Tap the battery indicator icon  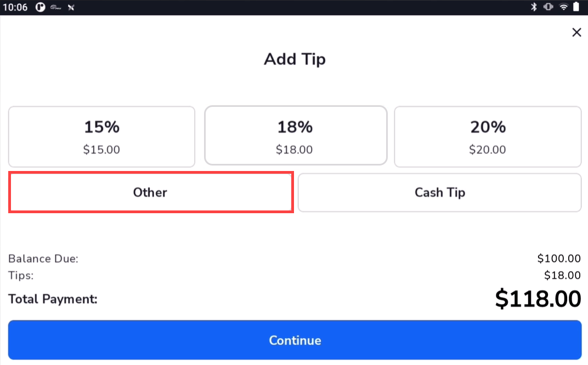click(x=576, y=7)
